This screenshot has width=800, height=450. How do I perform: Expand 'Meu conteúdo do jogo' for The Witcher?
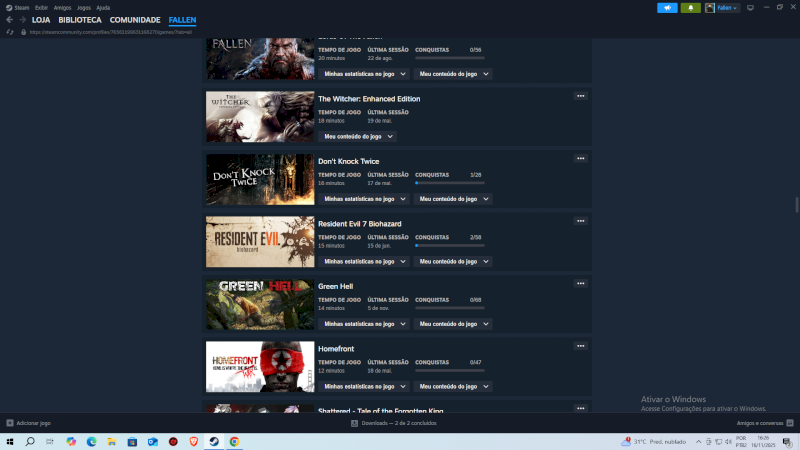357,136
